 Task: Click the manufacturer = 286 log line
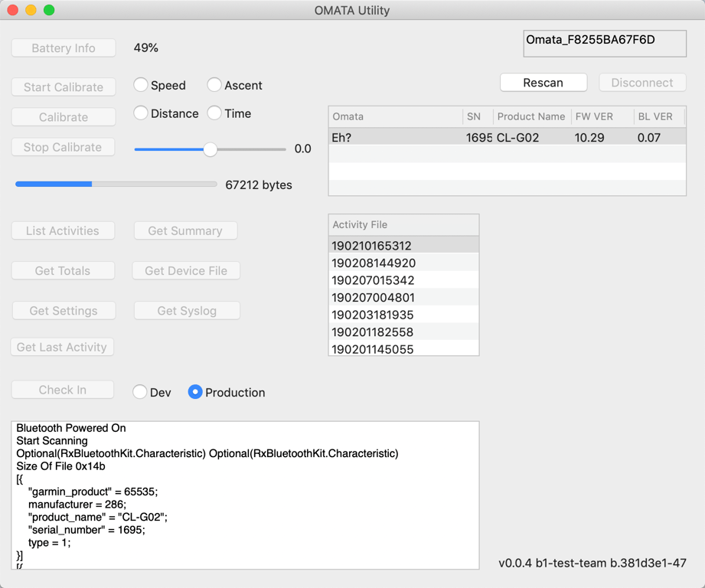(x=77, y=505)
